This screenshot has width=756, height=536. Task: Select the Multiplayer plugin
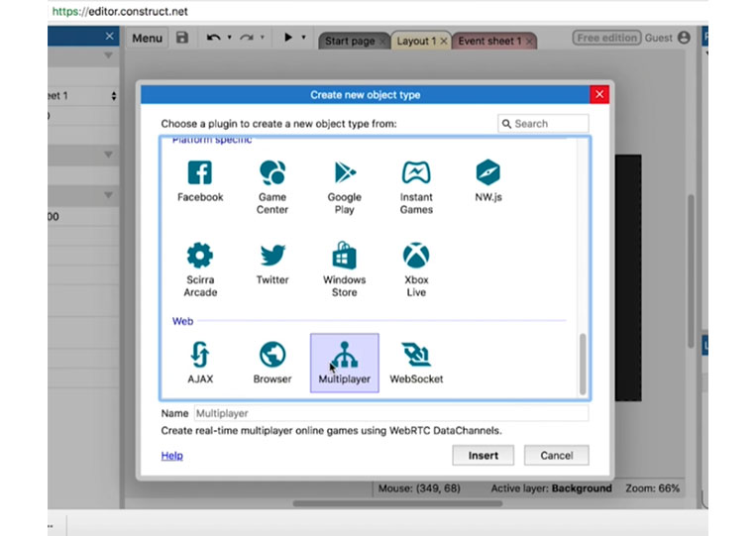click(344, 363)
